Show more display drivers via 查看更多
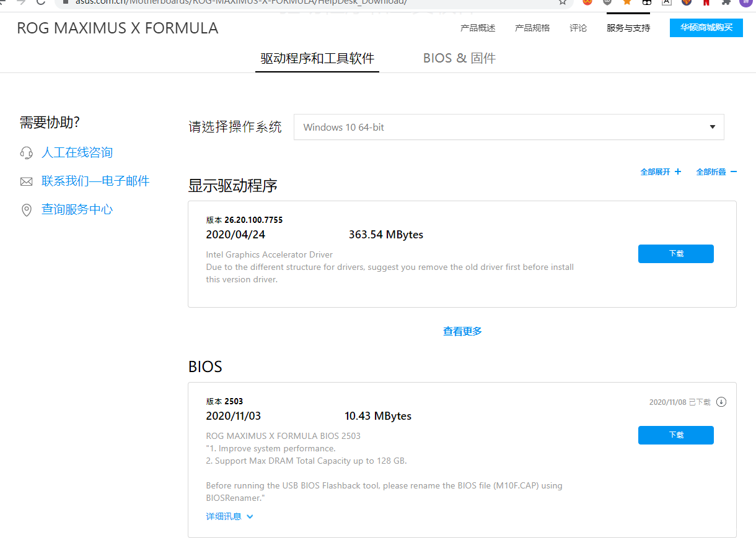 pyautogui.click(x=462, y=331)
